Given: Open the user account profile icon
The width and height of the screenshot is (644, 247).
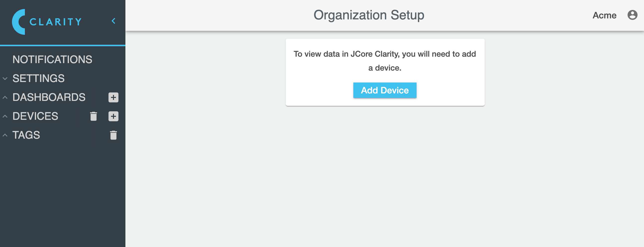Looking at the screenshot, I should pyautogui.click(x=633, y=15).
